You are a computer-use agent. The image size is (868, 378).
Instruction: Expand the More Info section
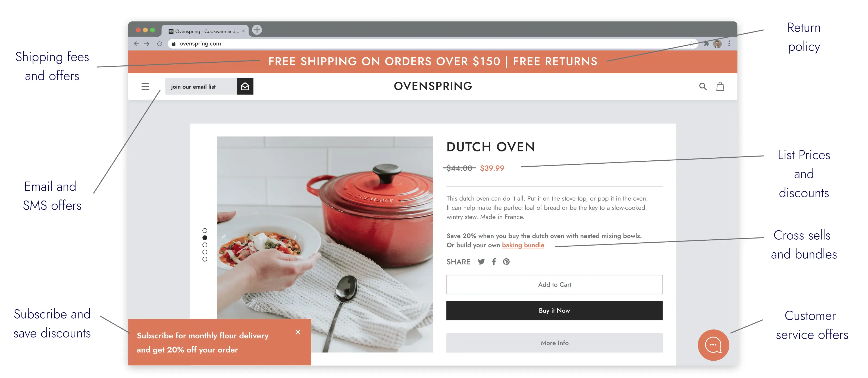pyautogui.click(x=554, y=343)
